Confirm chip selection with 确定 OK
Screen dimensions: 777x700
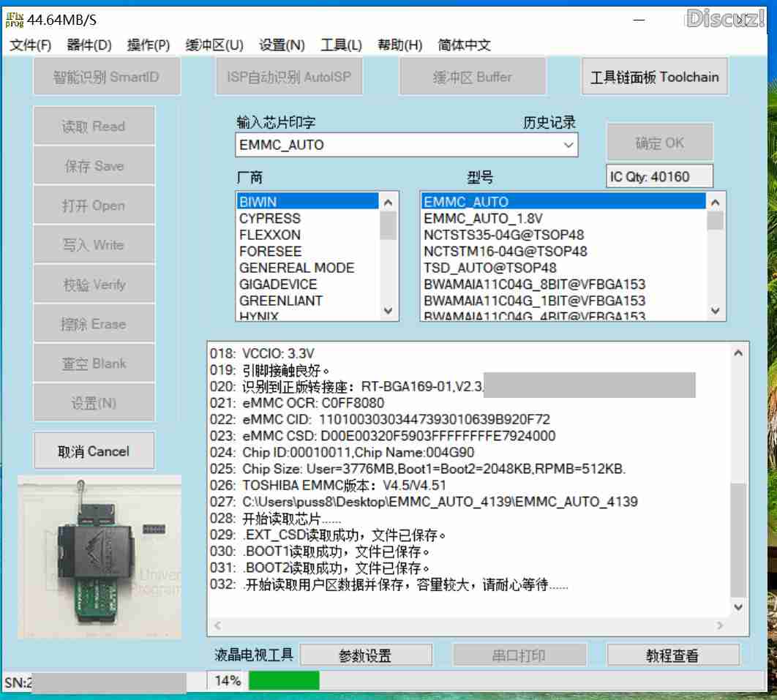click(659, 142)
